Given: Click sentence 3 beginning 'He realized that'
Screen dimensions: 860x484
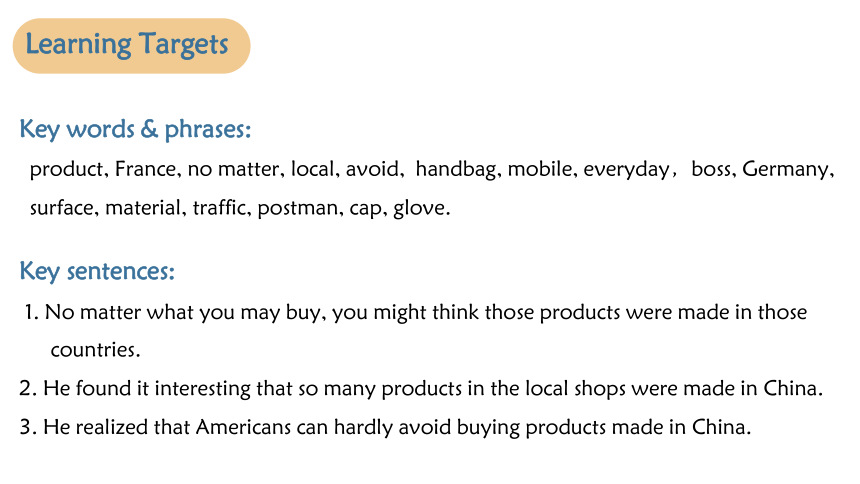Looking at the screenshot, I should point(385,427).
